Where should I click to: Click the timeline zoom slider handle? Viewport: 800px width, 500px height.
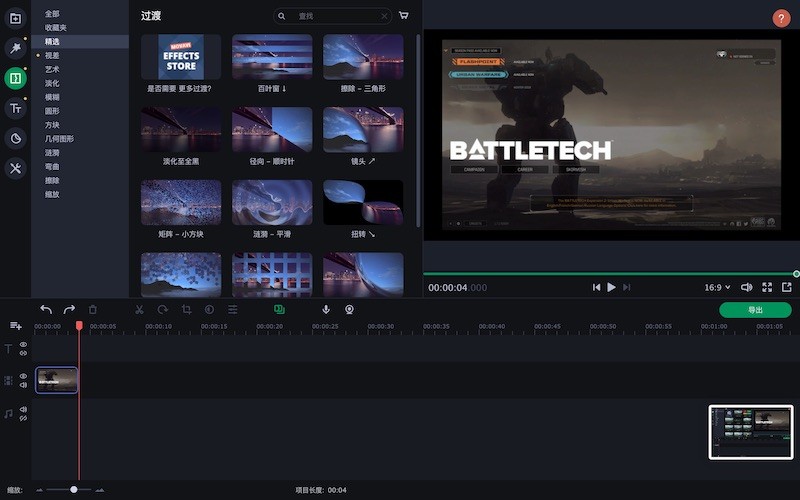74,489
